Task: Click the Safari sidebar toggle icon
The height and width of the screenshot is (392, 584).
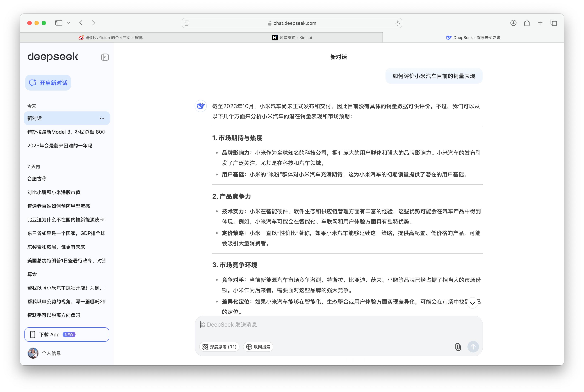Action: (59, 23)
